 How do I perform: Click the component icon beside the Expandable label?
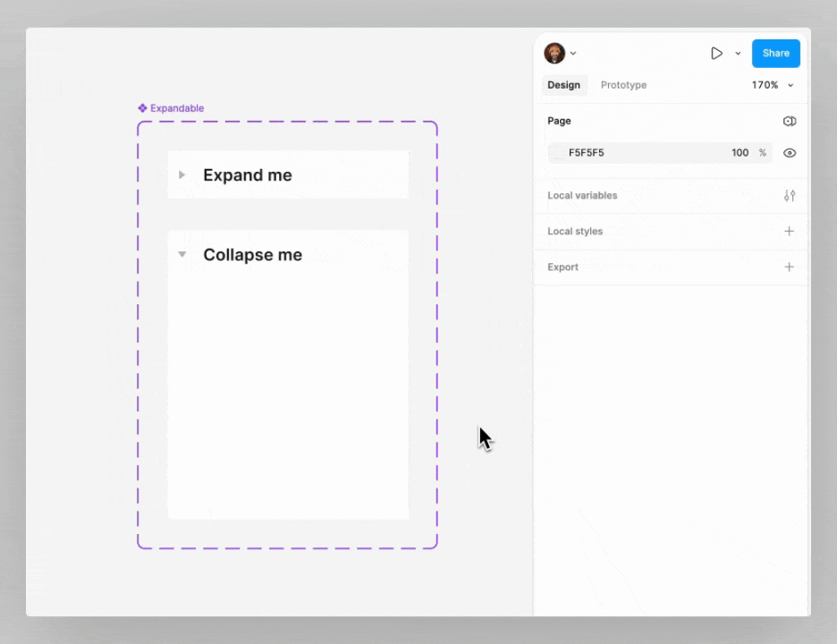pos(142,108)
